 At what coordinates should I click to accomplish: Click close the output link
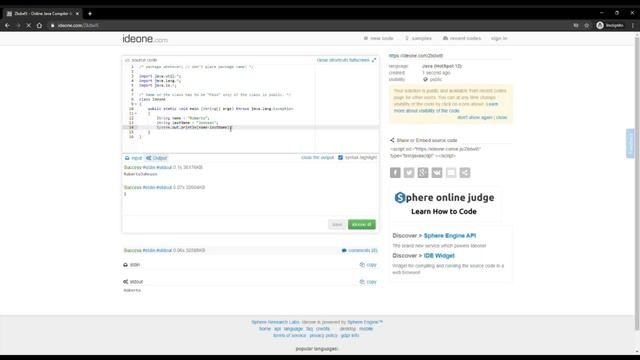pyautogui.click(x=318, y=158)
